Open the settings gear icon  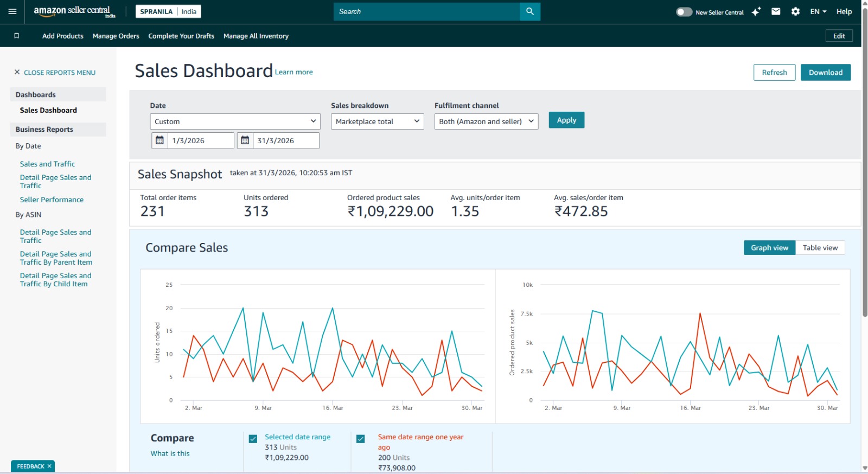click(795, 11)
